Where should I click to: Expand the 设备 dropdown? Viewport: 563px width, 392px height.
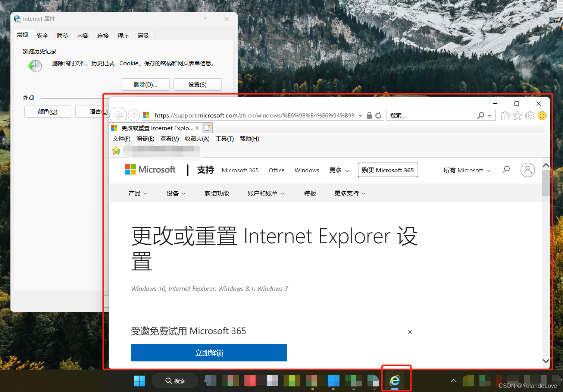click(176, 193)
